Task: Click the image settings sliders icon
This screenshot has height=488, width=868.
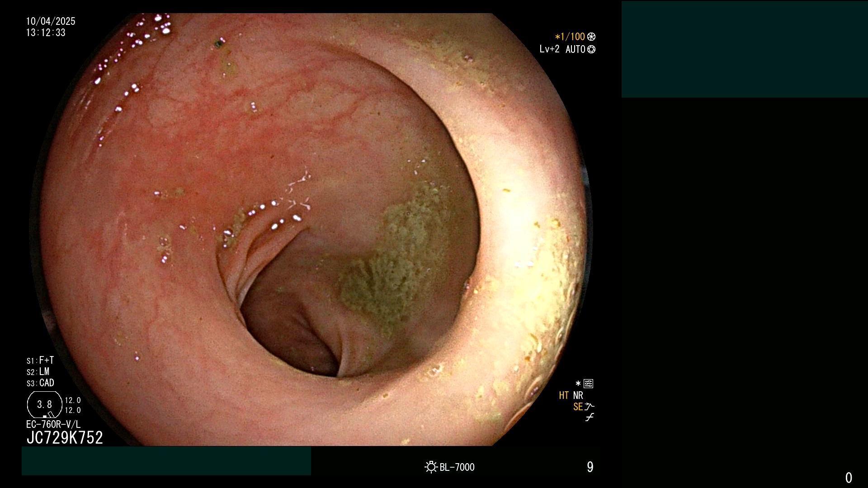Action: point(588,384)
